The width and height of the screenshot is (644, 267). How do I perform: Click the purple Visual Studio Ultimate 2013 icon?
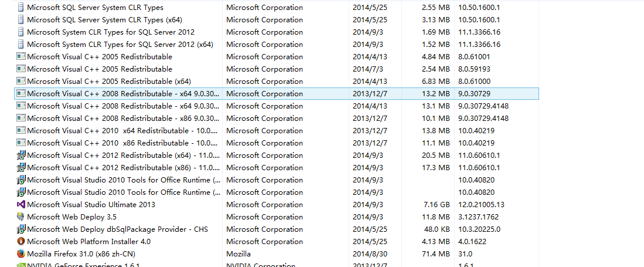[21, 204]
